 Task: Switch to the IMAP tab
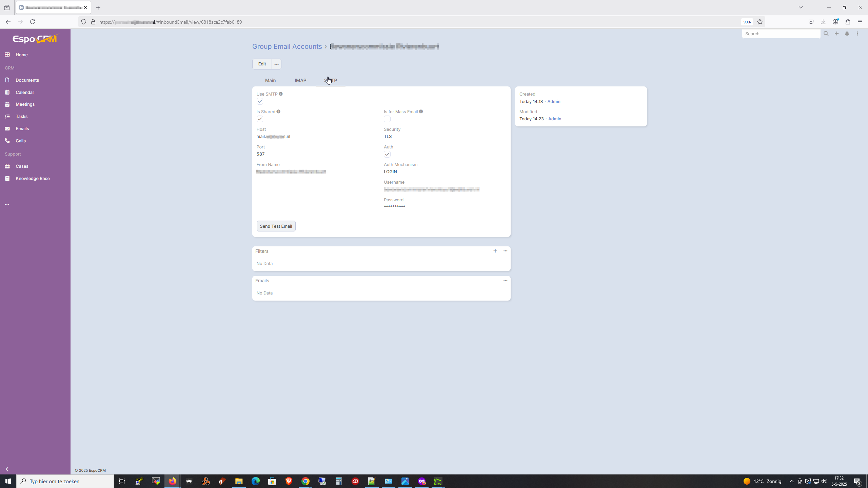[300, 80]
